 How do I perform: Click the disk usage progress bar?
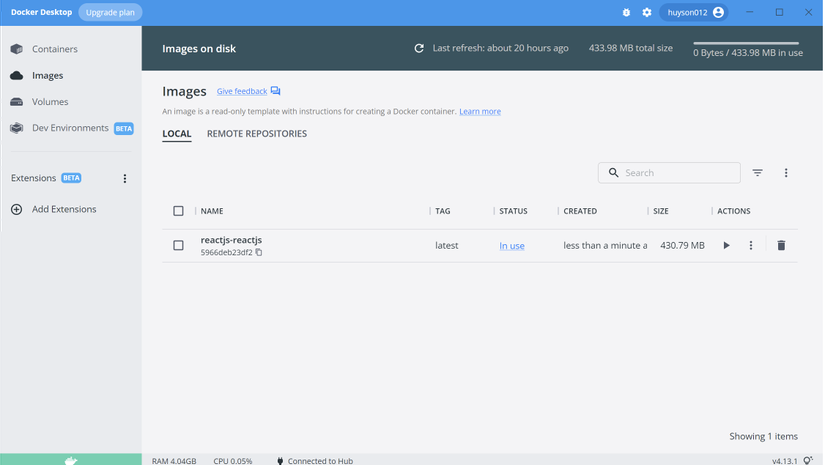746,43
